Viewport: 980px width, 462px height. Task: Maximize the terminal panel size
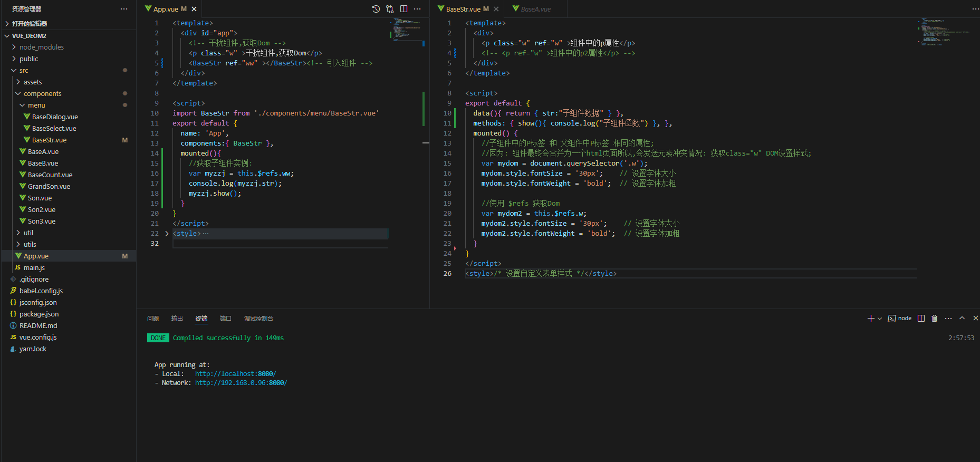962,318
